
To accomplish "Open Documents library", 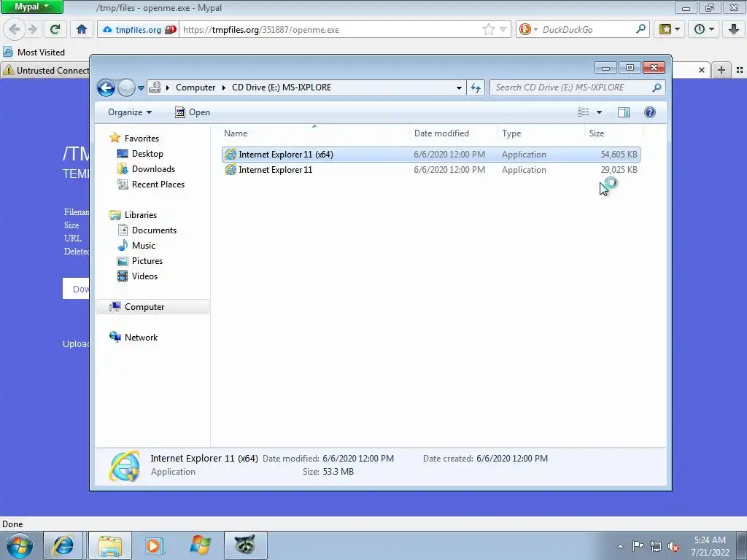I will point(154,230).
